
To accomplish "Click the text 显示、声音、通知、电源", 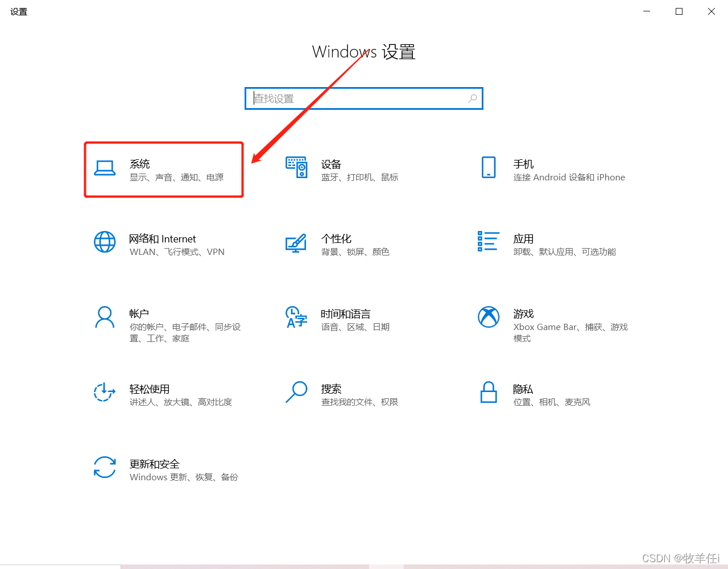I will coord(177,178).
